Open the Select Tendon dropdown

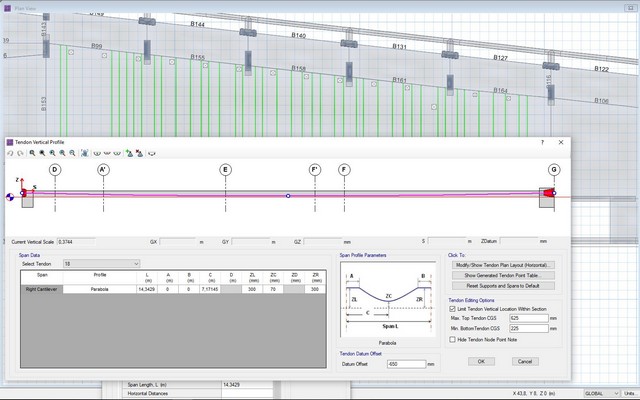point(100,264)
